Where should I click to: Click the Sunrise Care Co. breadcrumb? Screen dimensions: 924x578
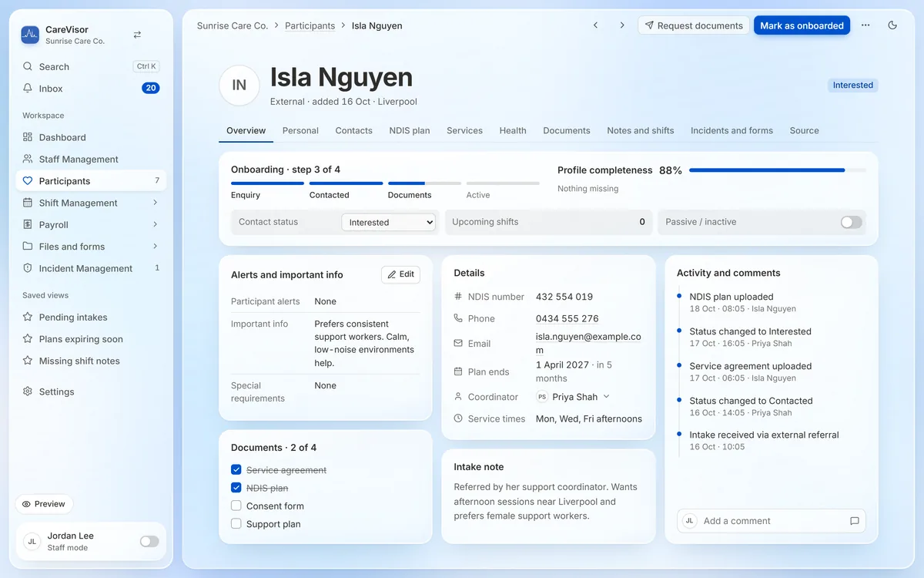(233, 25)
